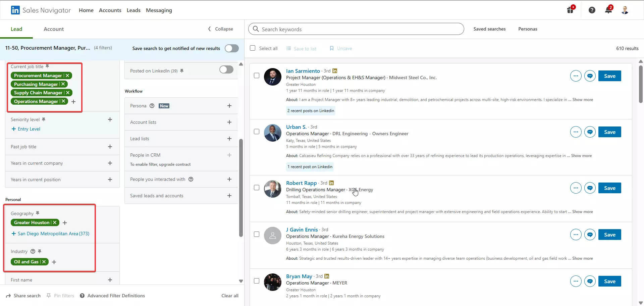The width and height of the screenshot is (644, 306).
Task: Open the notifications bell icon
Action: point(608,10)
